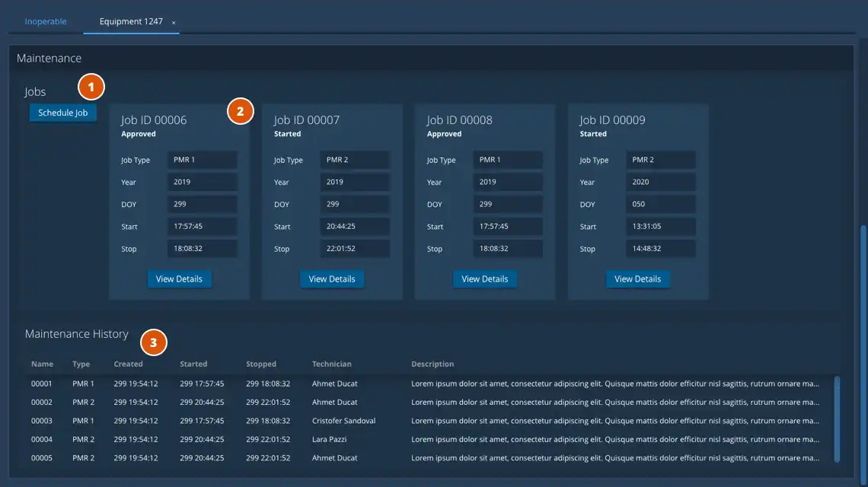868x487 pixels.
Task: Click Ahmet Ducat in row 00001
Action: pos(334,384)
